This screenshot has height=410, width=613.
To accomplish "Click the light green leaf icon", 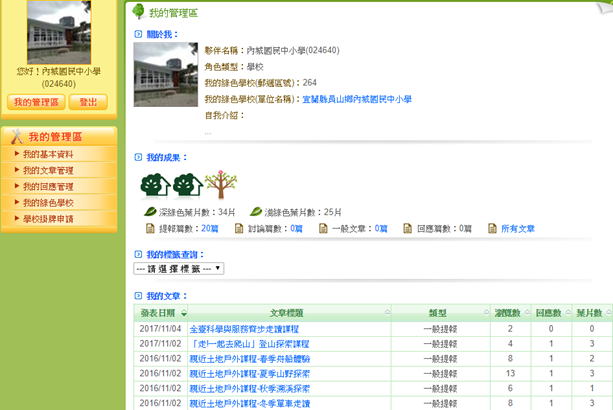I will [x=256, y=212].
